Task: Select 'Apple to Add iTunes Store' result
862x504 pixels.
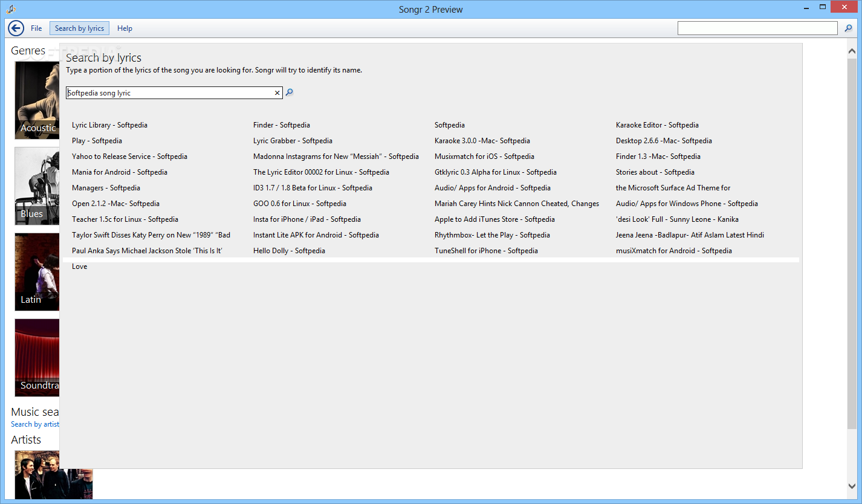Action: (494, 219)
